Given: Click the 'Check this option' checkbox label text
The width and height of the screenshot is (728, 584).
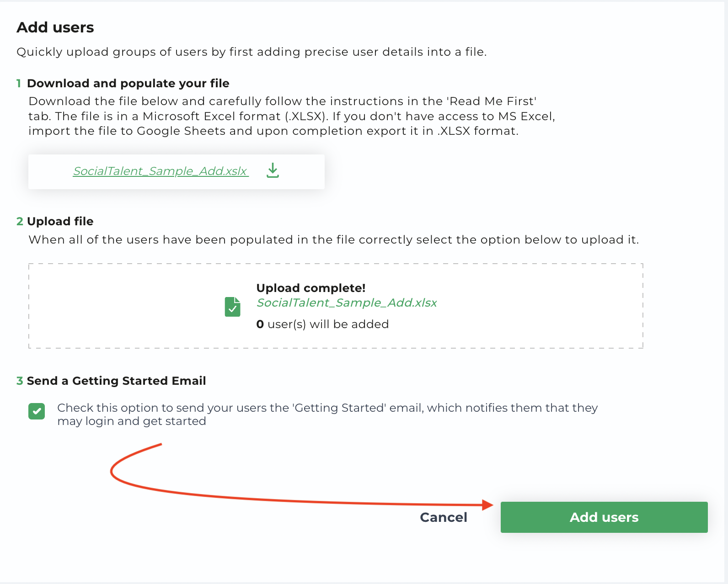Looking at the screenshot, I should pyautogui.click(x=327, y=414).
